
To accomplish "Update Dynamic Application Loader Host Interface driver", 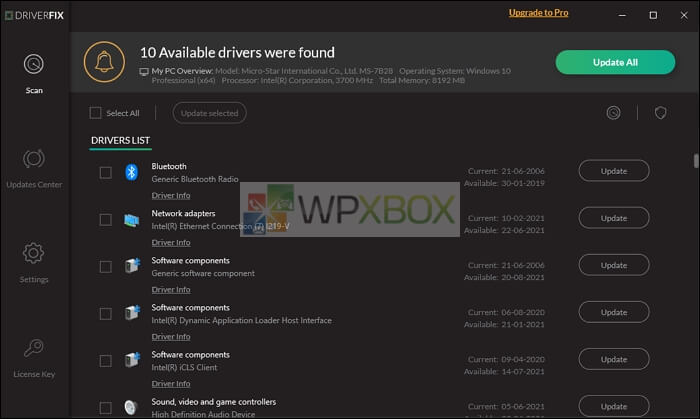I will click(x=614, y=312).
